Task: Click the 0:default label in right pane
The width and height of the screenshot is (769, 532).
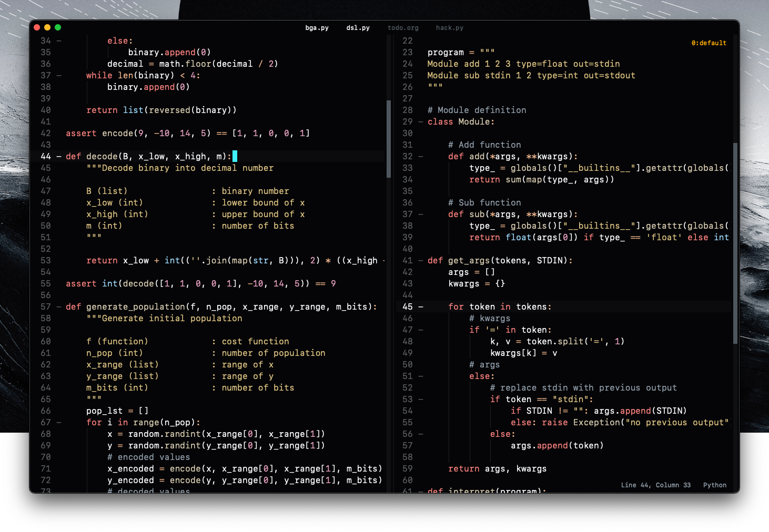Action: tap(709, 43)
